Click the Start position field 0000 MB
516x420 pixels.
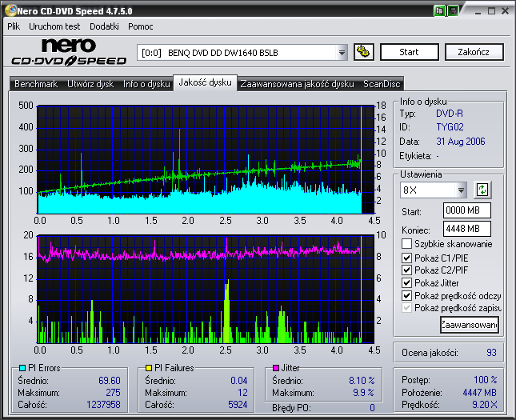[x=467, y=210]
